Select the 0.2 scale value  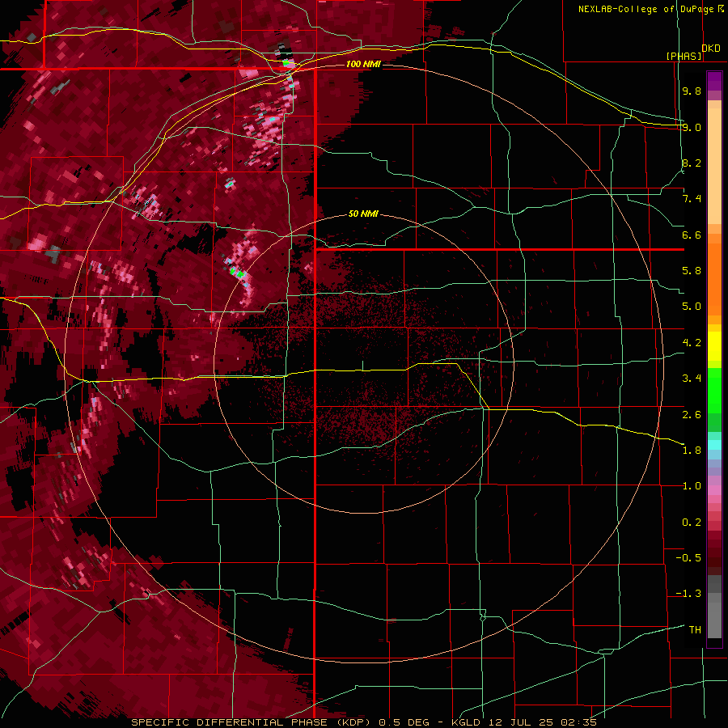coord(692,523)
